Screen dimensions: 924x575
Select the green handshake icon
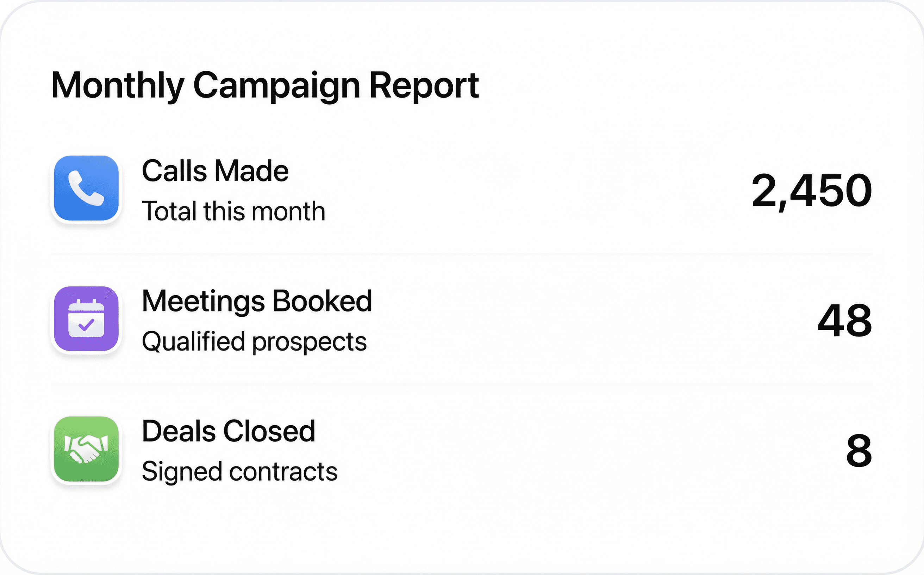86,449
